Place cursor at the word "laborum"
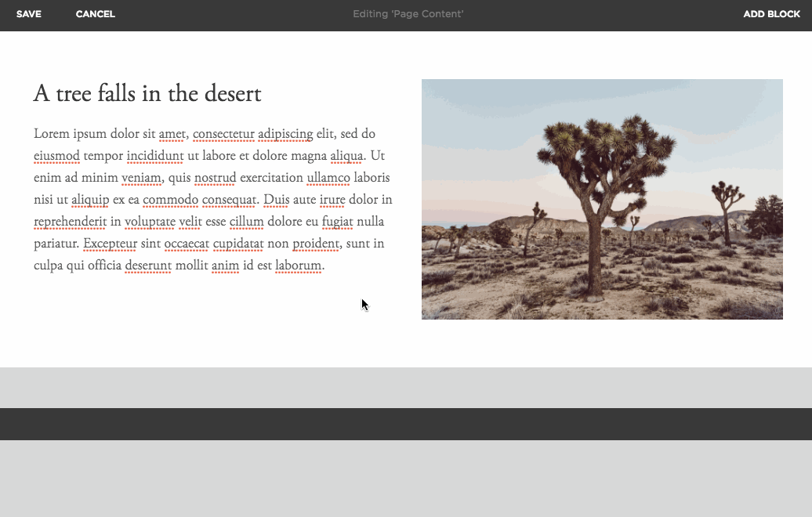This screenshot has height=517, width=812. (x=298, y=266)
